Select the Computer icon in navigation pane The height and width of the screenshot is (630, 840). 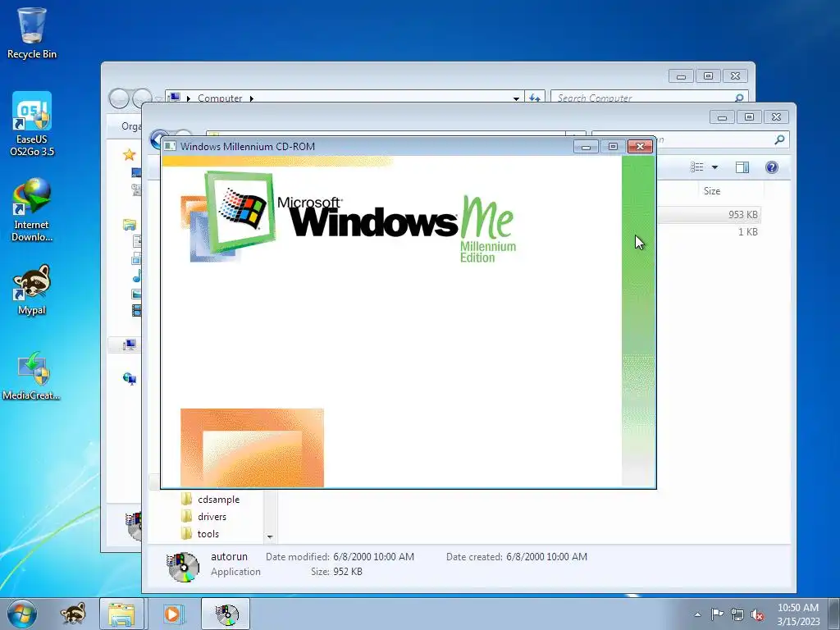point(129,345)
